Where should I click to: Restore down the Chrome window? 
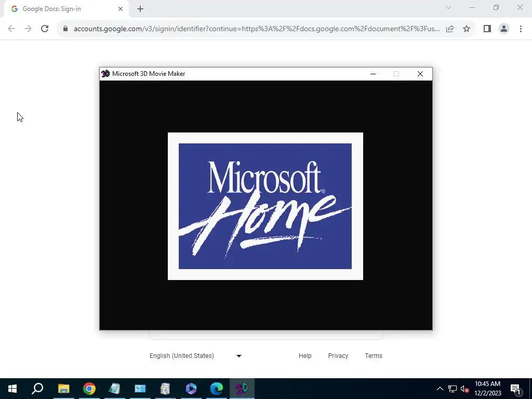point(496,7)
